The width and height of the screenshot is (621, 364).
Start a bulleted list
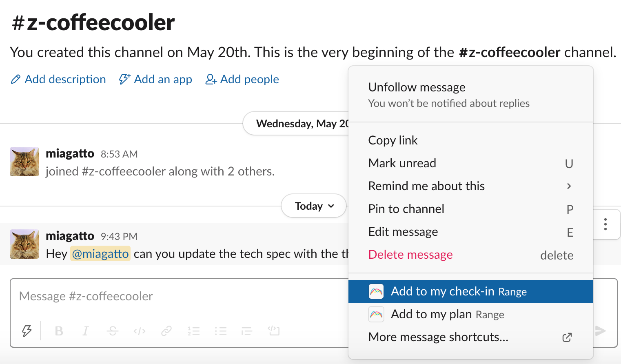coord(220,331)
